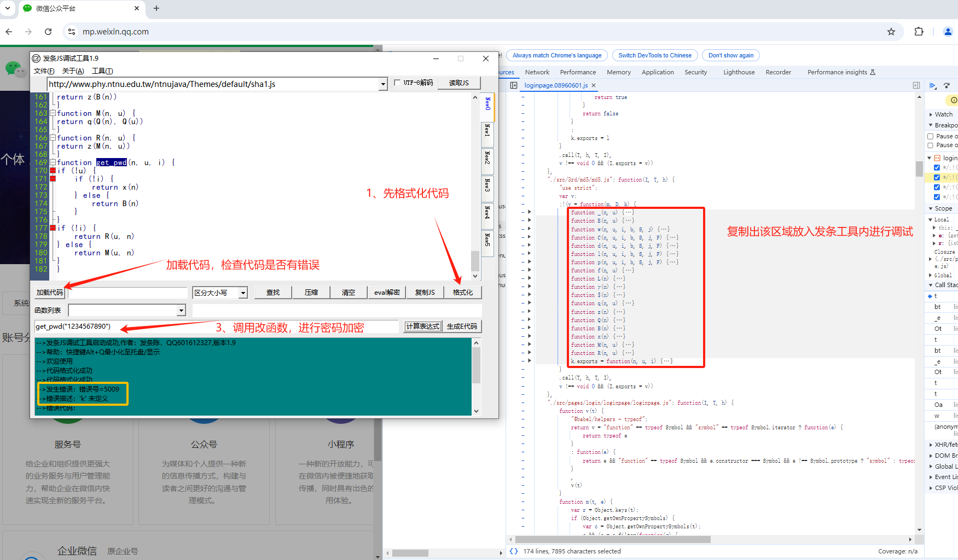The height and width of the screenshot is (560, 958).
Task: Open site information icon in address bar
Action: pos(72,32)
